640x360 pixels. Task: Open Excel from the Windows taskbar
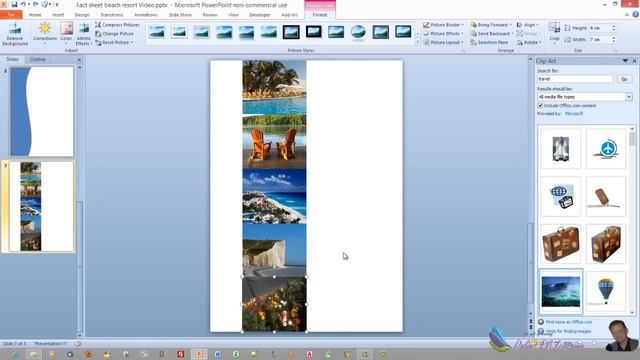(x=236, y=354)
